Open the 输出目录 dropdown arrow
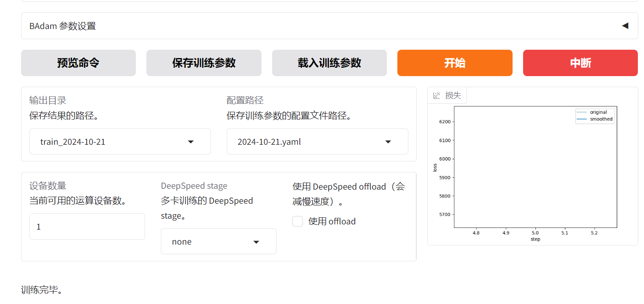644x304 pixels. click(x=191, y=142)
